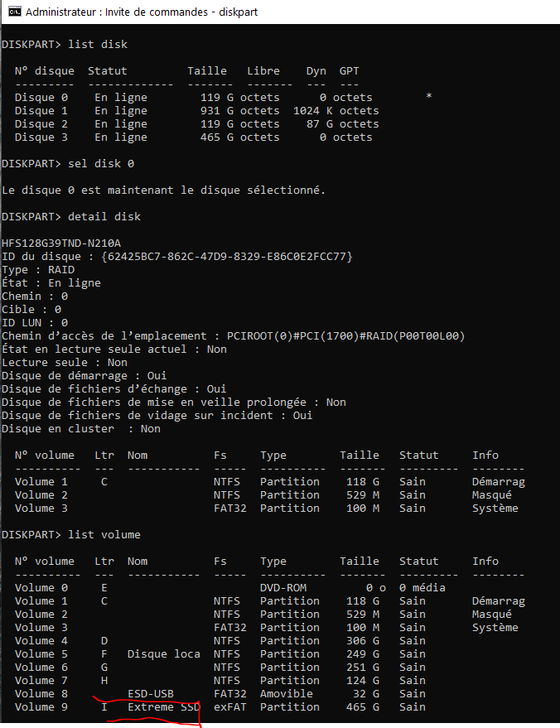
Task: Click the 'Type : RAID' line
Action: (x=38, y=270)
